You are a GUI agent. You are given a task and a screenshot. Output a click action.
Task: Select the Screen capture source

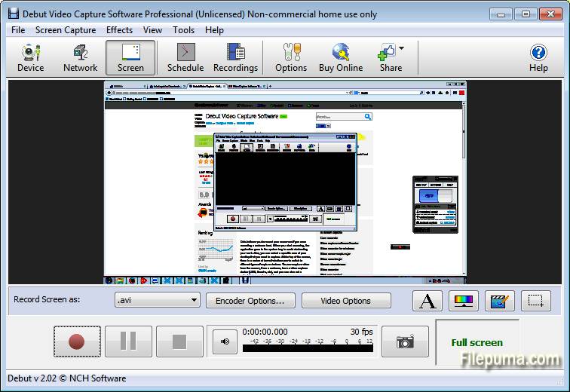click(130, 58)
